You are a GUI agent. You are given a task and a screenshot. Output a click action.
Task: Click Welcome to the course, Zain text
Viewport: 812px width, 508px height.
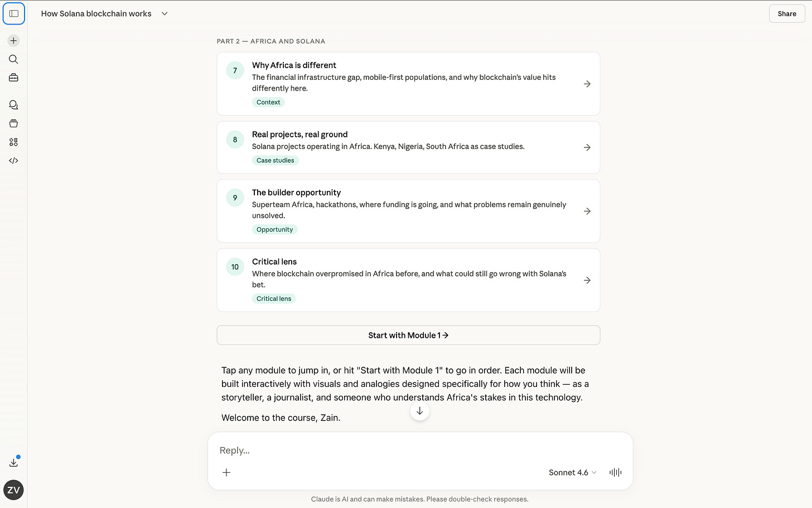[x=281, y=418]
